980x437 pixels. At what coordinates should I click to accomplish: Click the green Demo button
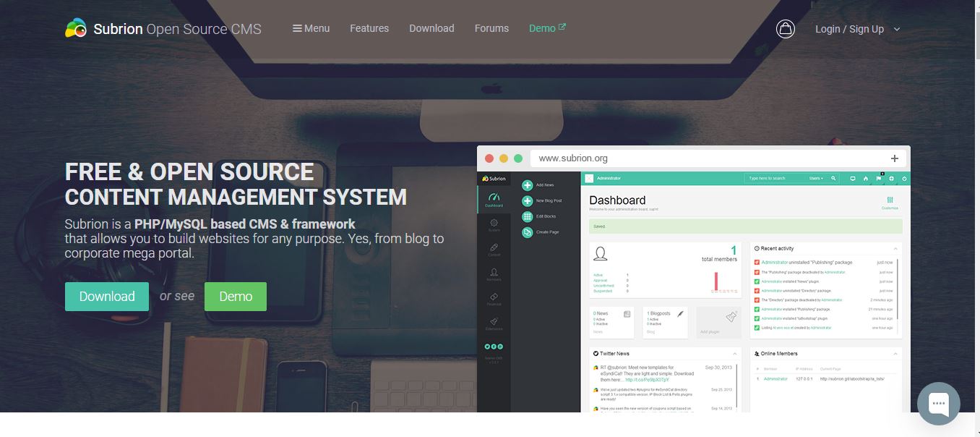pos(236,297)
